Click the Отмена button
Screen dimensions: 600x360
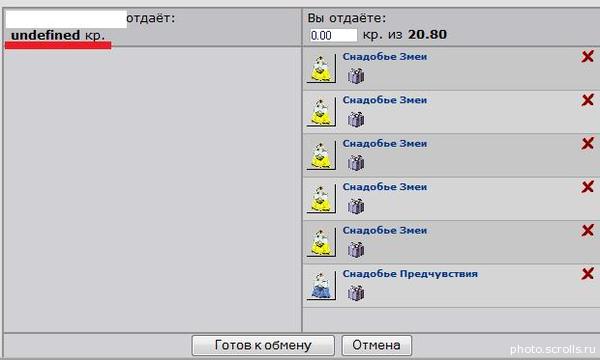click(377, 345)
